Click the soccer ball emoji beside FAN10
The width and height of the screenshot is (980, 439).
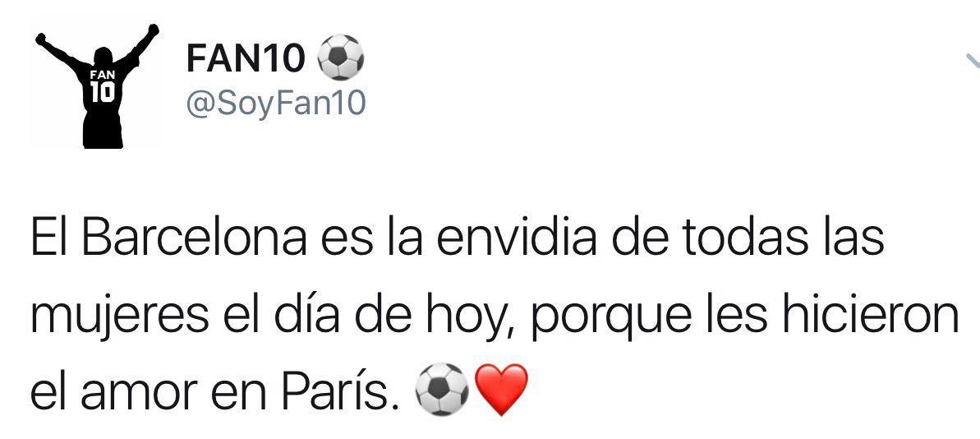(x=341, y=58)
